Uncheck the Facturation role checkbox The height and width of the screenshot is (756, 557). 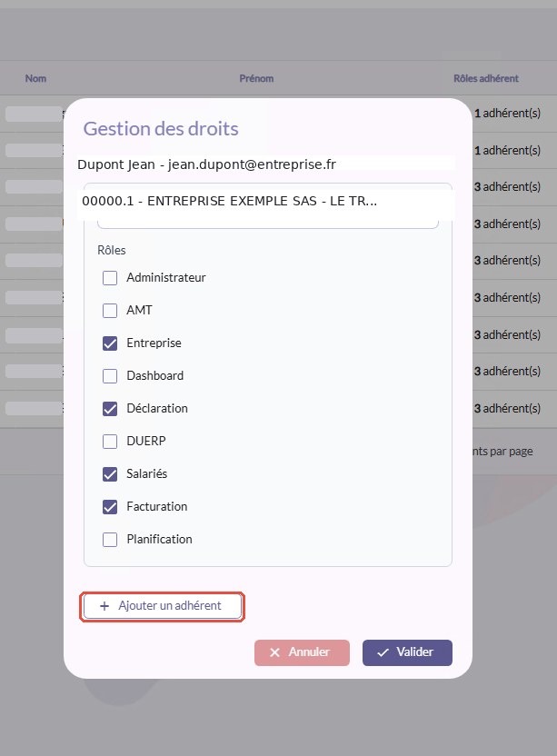[110, 507]
